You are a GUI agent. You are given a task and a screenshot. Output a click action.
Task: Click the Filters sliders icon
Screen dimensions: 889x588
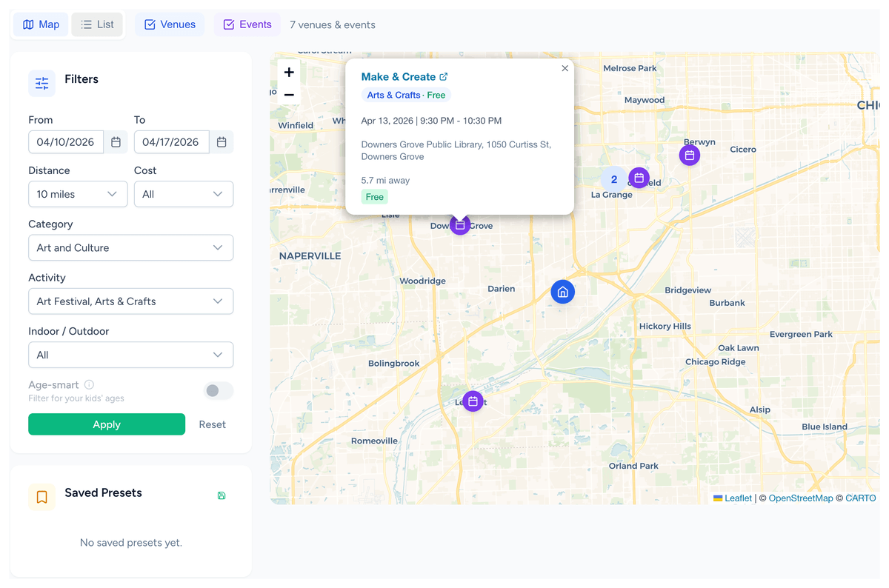click(41, 84)
